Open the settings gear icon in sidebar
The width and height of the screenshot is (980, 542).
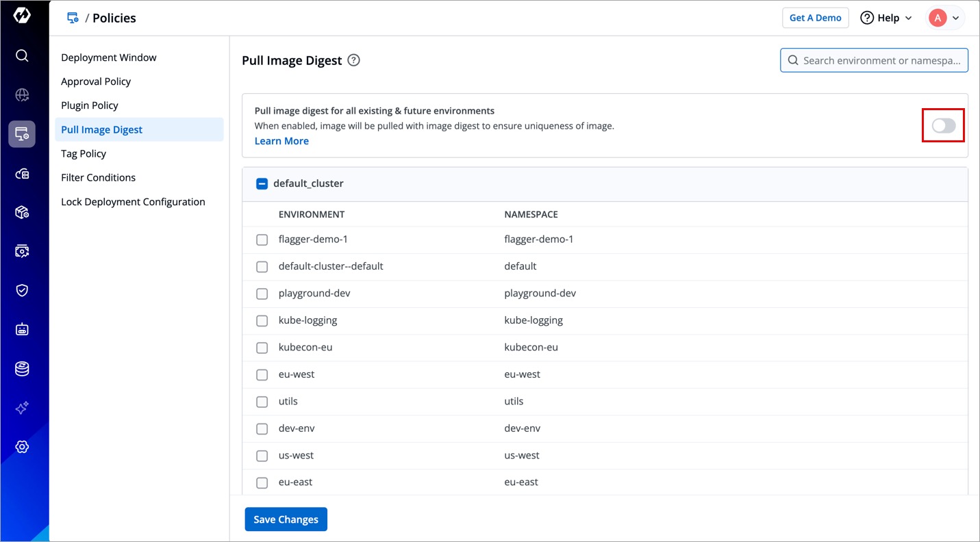(x=22, y=447)
